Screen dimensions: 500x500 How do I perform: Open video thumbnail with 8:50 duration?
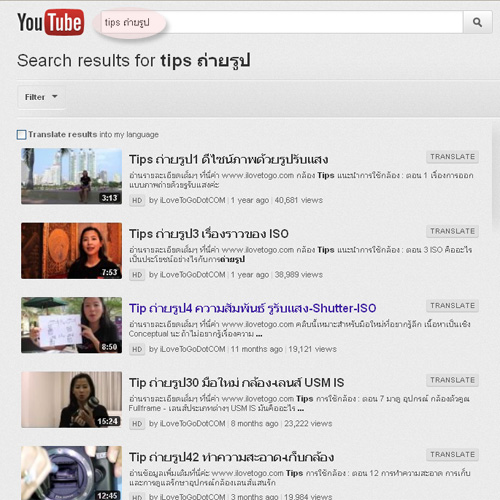click(x=71, y=325)
